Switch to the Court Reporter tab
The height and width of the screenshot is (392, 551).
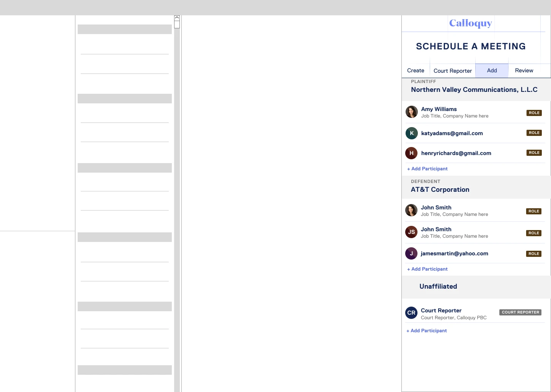(453, 71)
